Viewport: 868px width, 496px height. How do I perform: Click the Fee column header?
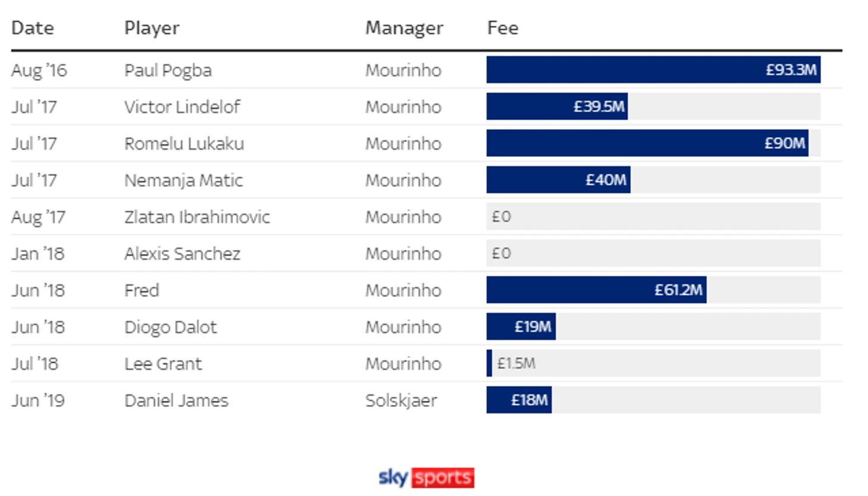click(503, 28)
